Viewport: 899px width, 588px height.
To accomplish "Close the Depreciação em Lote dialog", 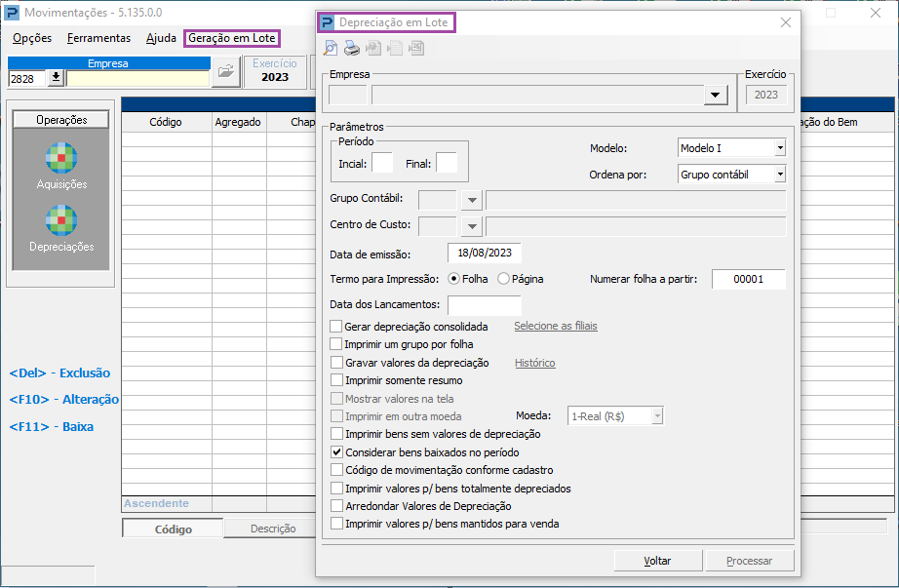I will [x=786, y=22].
